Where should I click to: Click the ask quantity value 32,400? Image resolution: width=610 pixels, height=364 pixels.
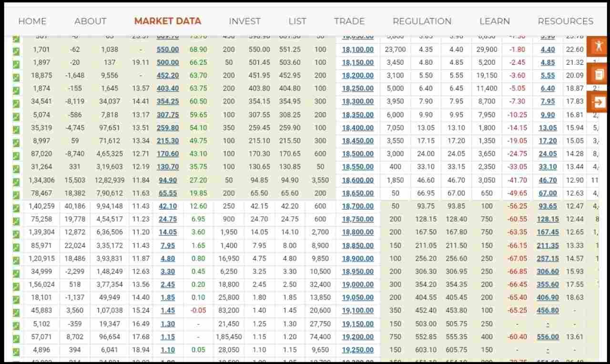click(320, 284)
